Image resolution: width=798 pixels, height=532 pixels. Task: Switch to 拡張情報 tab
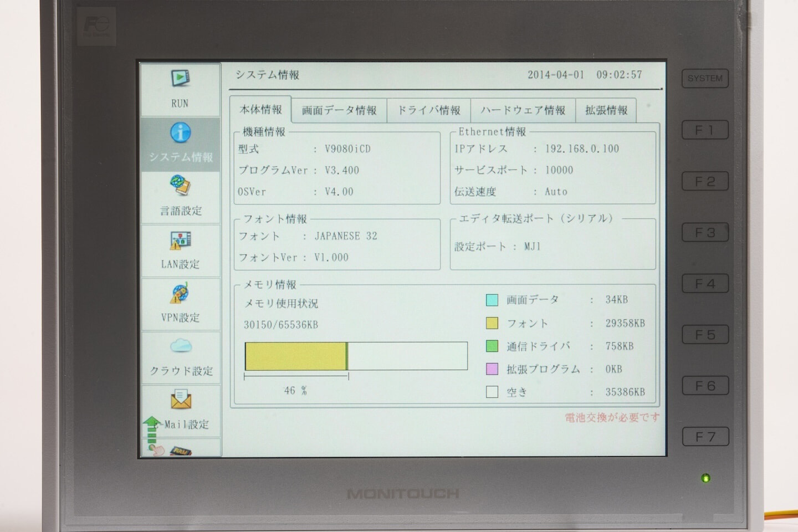pos(606,110)
